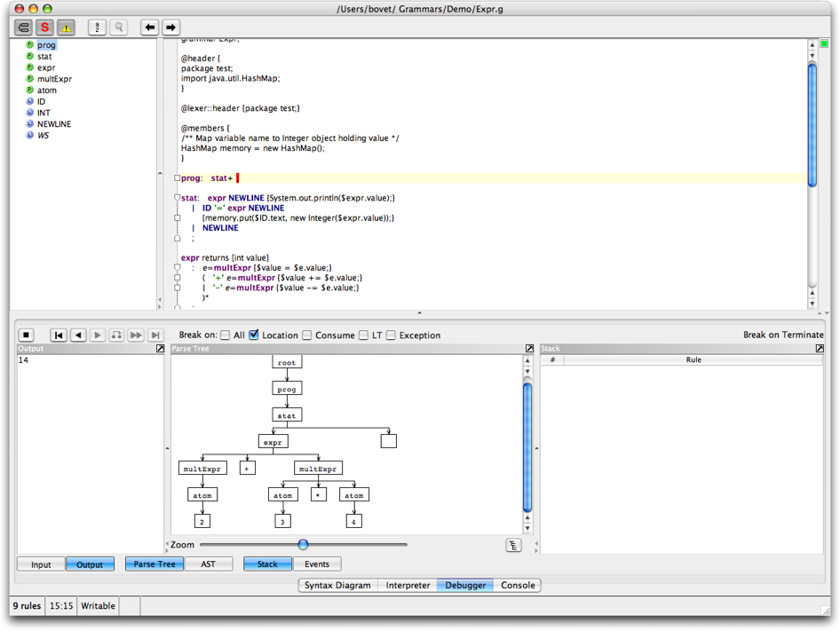Click the magnifying glass find icon
The image size is (840, 631).
[118, 28]
